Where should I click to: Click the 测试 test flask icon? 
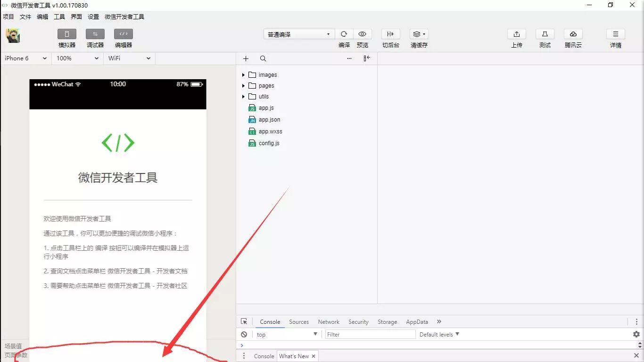pos(545,34)
